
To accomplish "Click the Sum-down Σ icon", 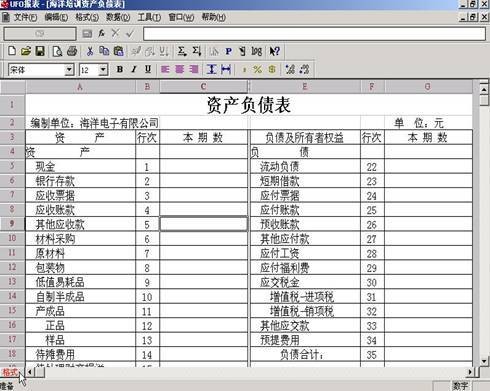I will (x=197, y=51).
